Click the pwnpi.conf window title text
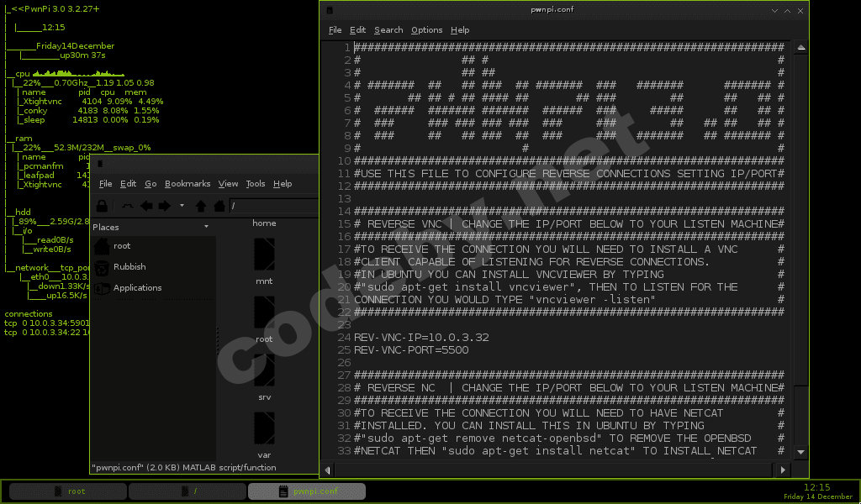This screenshot has width=861, height=504. coord(552,10)
